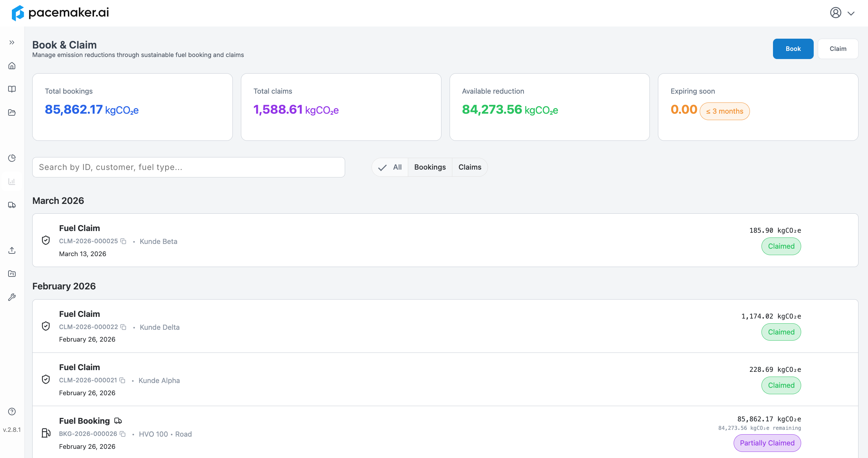
Task: Copy ID CLM-2026-000025
Action: 124,241
